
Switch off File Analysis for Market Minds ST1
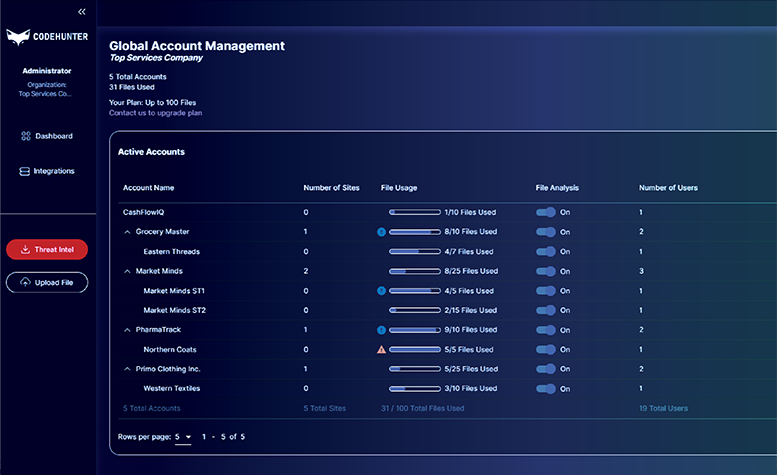click(x=546, y=291)
